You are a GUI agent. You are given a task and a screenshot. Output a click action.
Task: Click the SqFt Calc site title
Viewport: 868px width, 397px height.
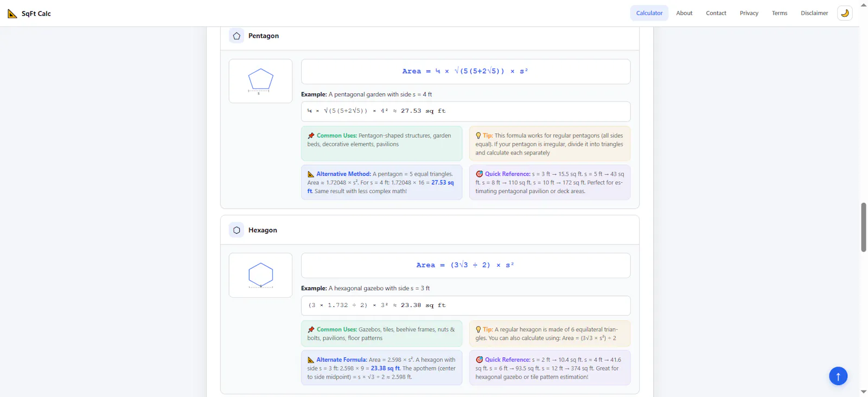36,14
